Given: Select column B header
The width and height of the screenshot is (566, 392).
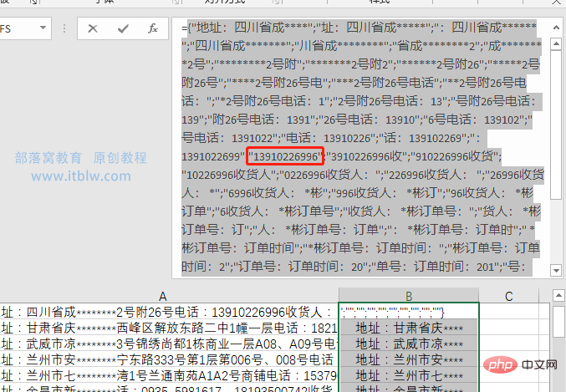Looking at the screenshot, I should coord(409,297).
